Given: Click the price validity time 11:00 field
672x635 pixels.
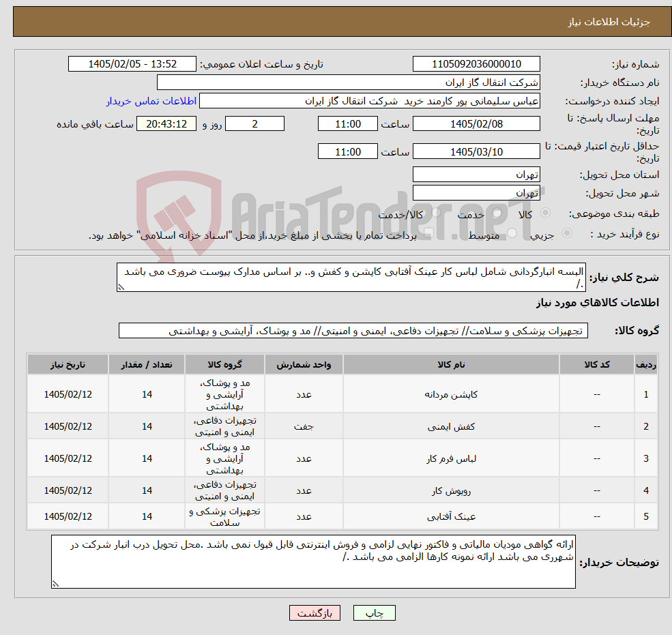Looking at the screenshot, I should click(x=347, y=151).
